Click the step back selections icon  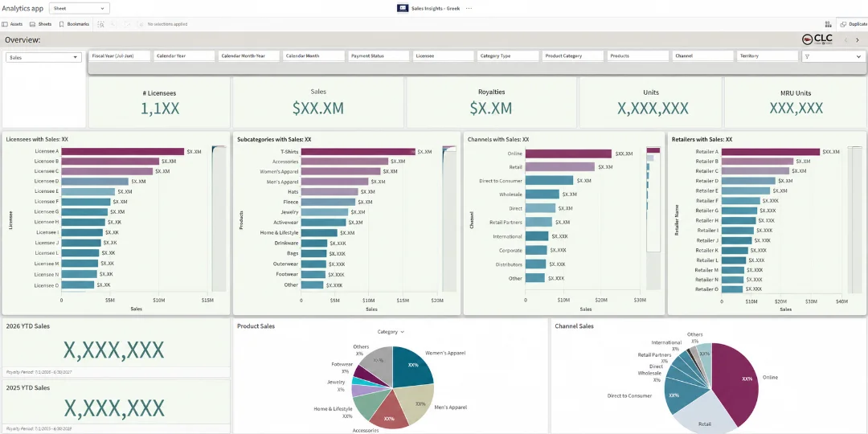click(x=113, y=24)
